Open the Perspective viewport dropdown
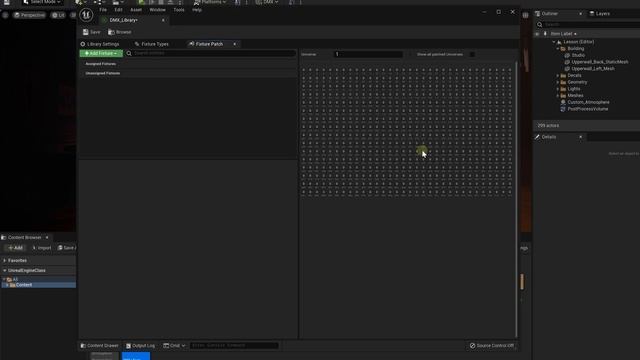 (29, 15)
